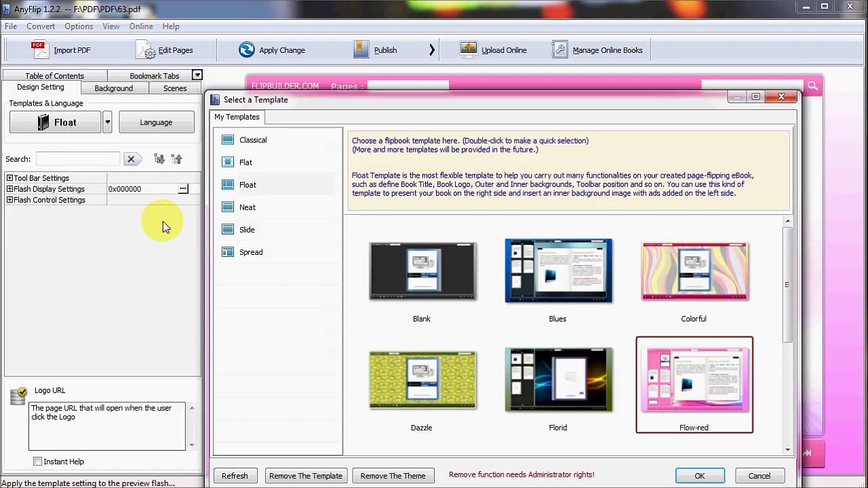This screenshot has width=868, height=488.
Task: Click the Pages input in preview toolbar
Action: tap(408, 85)
